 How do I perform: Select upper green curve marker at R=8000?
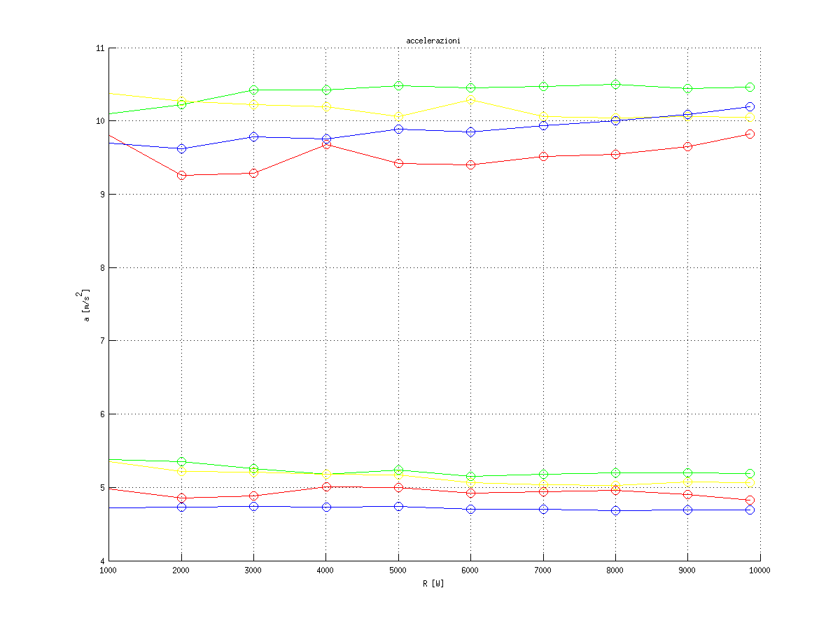click(616, 84)
